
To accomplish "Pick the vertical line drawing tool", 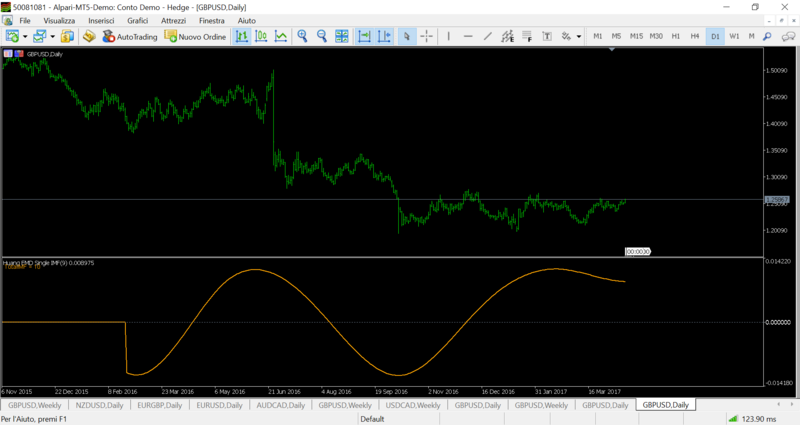I will (449, 36).
